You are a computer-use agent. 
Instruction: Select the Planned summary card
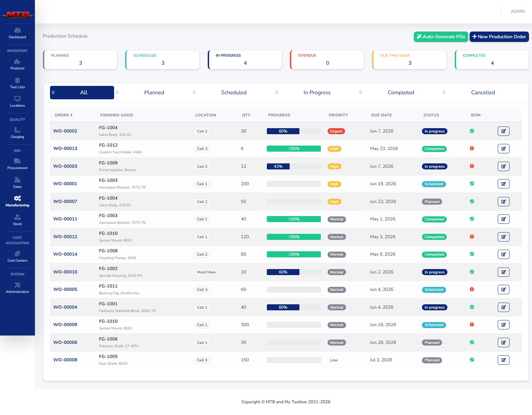(80, 60)
